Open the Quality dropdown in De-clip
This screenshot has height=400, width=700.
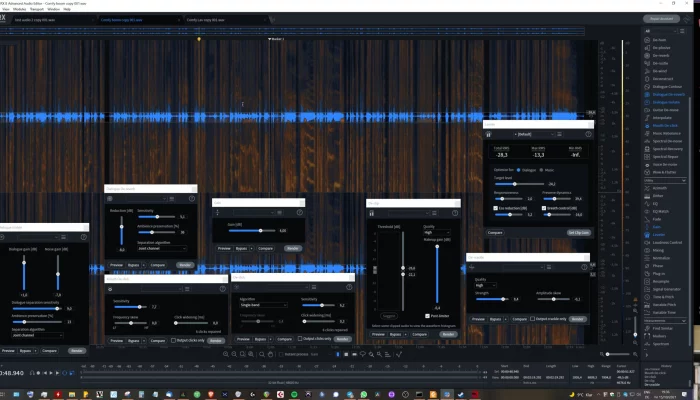pos(437,233)
